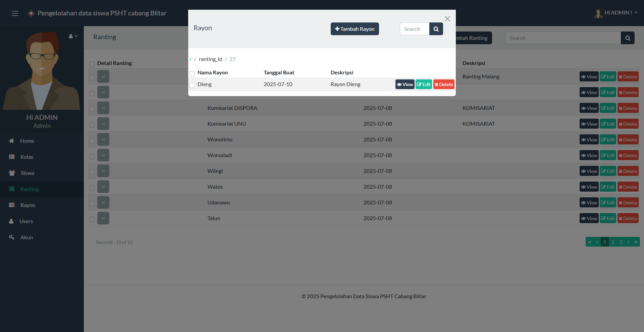Click the search magnifier icon in Rayon modal

coord(436,29)
